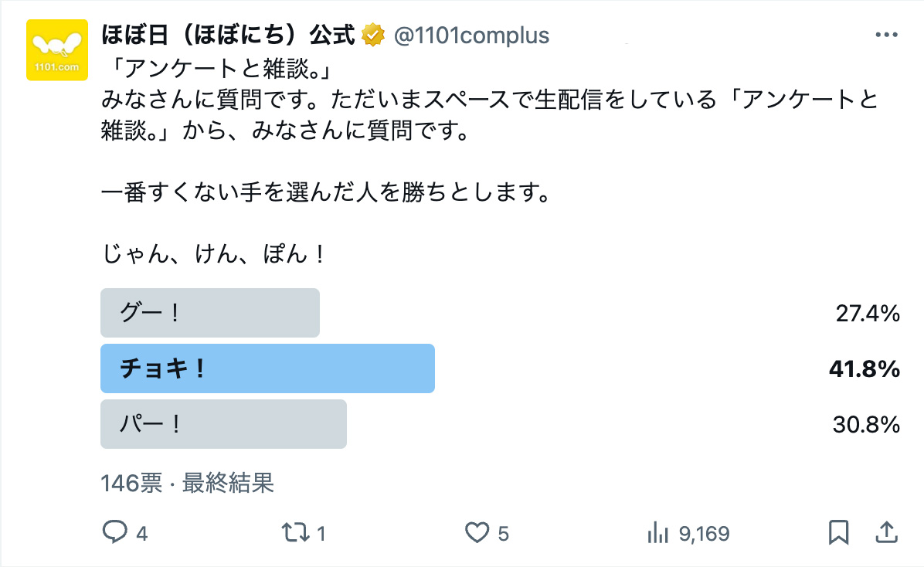
Task: Click the 9,169 view count
Action: tap(703, 534)
